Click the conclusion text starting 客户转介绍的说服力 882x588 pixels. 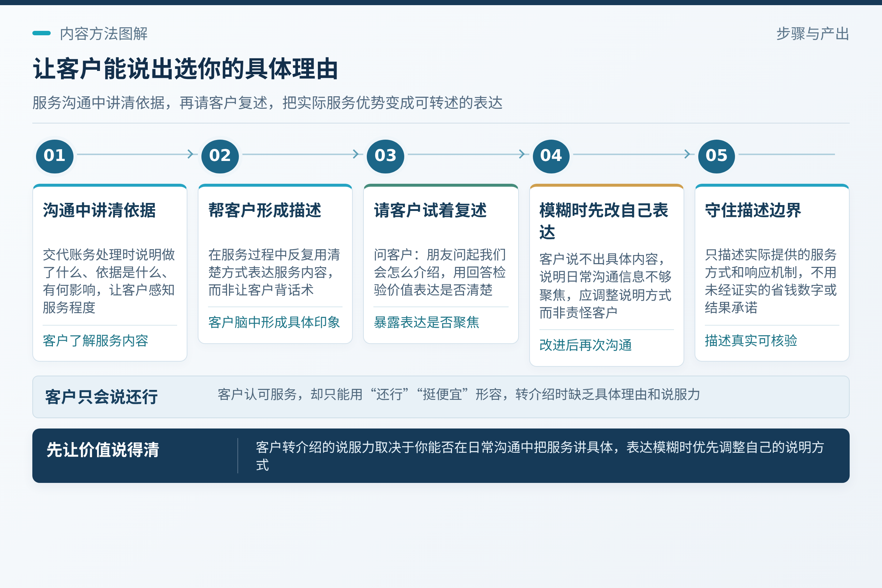pos(540,456)
